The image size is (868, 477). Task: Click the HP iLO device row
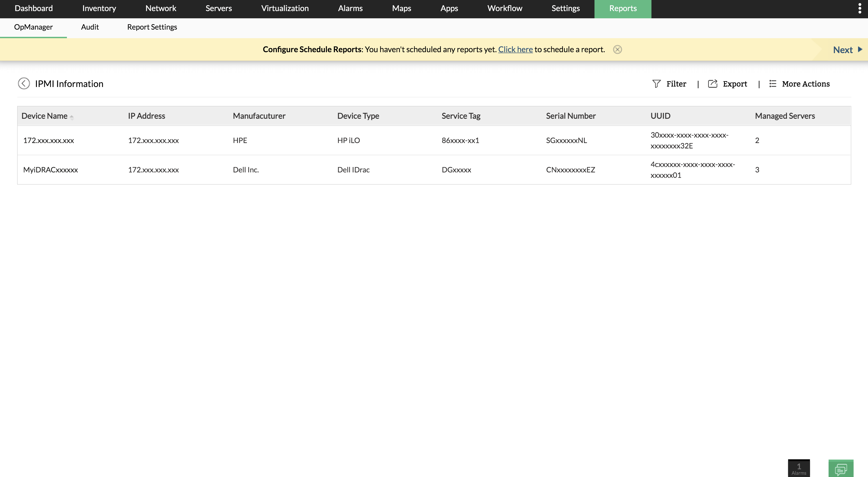click(x=348, y=141)
